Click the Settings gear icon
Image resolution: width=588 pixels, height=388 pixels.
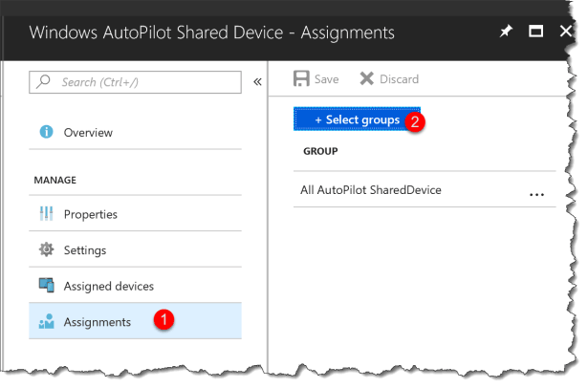(x=45, y=249)
